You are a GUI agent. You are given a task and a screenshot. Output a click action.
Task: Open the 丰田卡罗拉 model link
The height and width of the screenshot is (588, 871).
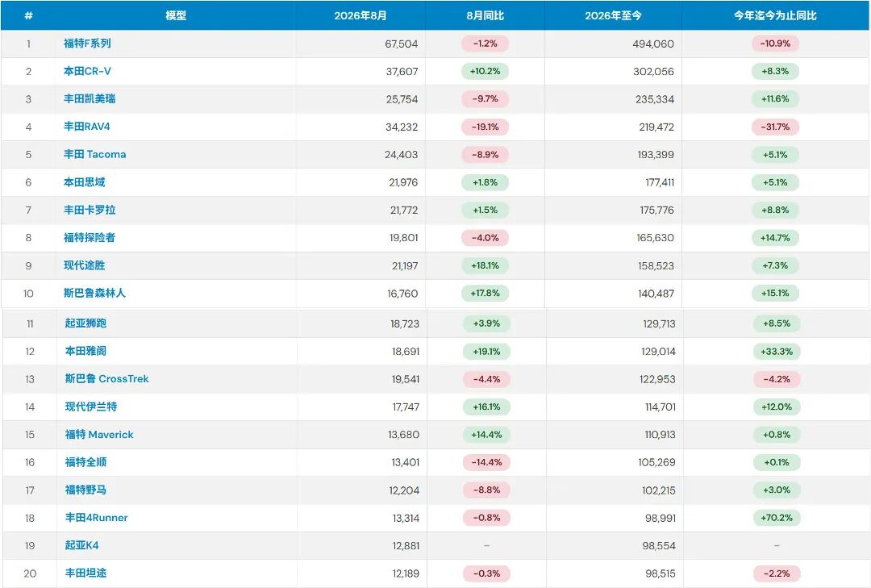[x=90, y=210]
